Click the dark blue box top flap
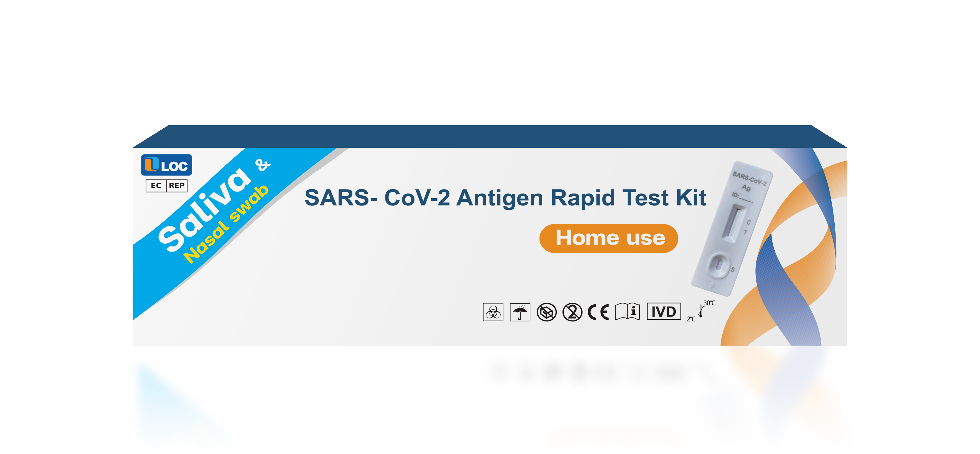980x454 pixels. pyautogui.click(x=490, y=136)
